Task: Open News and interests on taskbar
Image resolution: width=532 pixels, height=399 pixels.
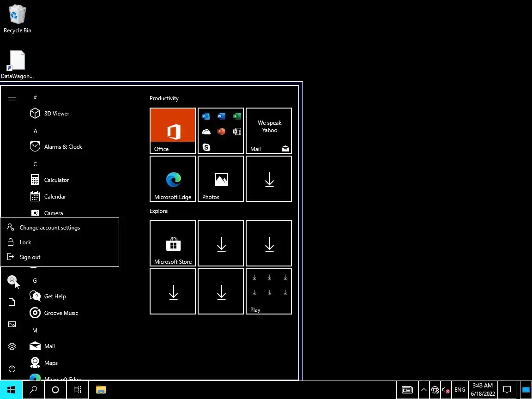Action: (407, 390)
